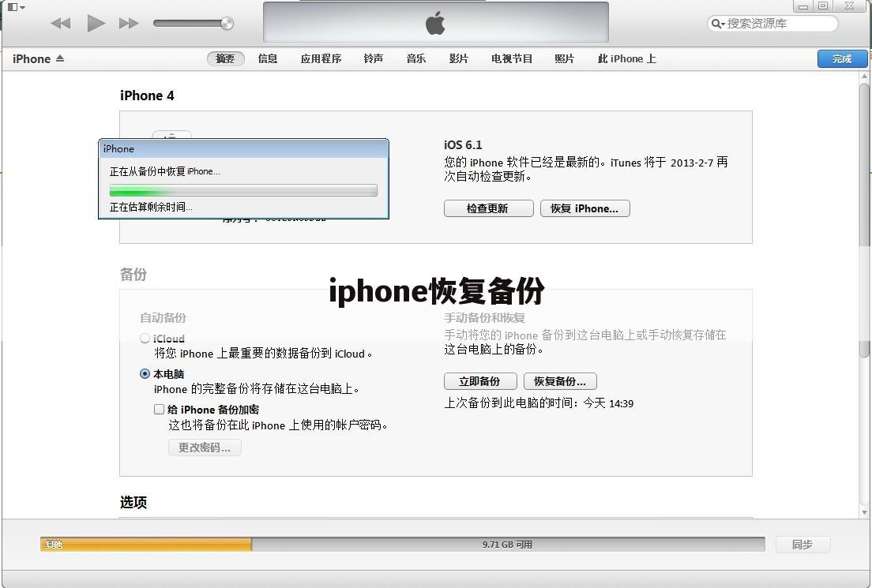Adjust the volume slider knob
This screenshot has width=872, height=588.
coord(227,24)
